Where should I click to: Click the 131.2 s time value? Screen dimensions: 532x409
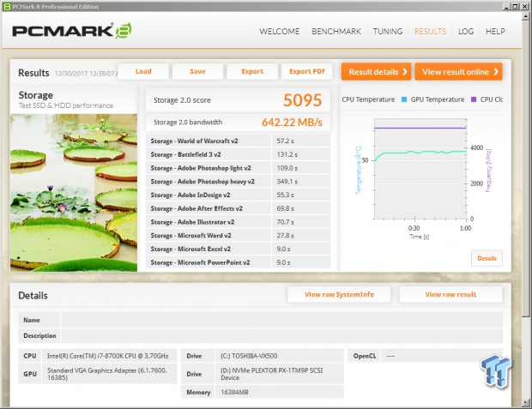(x=287, y=154)
